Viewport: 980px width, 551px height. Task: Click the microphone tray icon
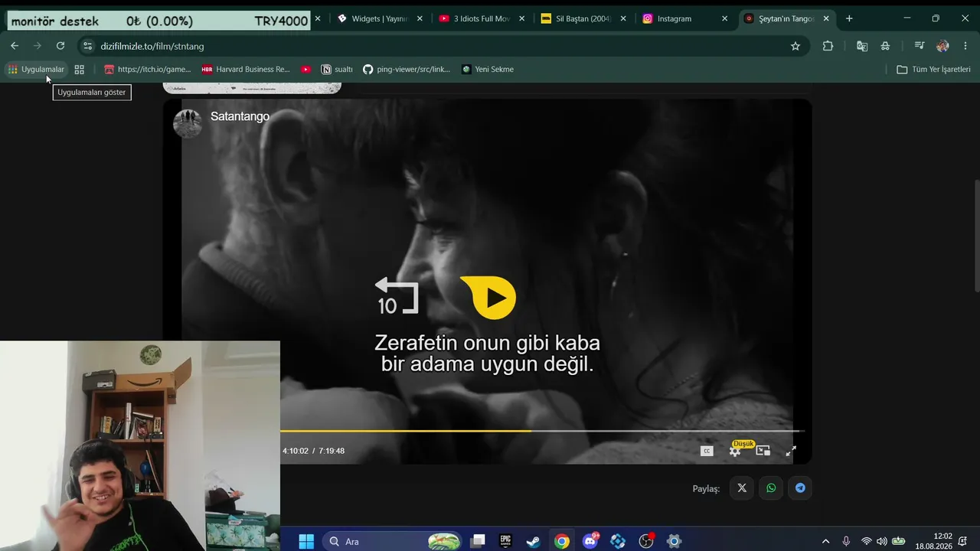846,541
